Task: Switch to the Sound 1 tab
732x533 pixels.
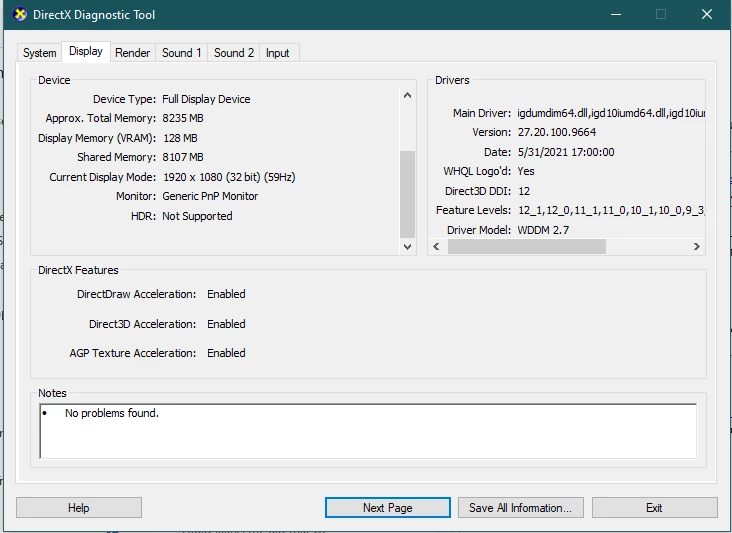Action: click(x=182, y=53)
